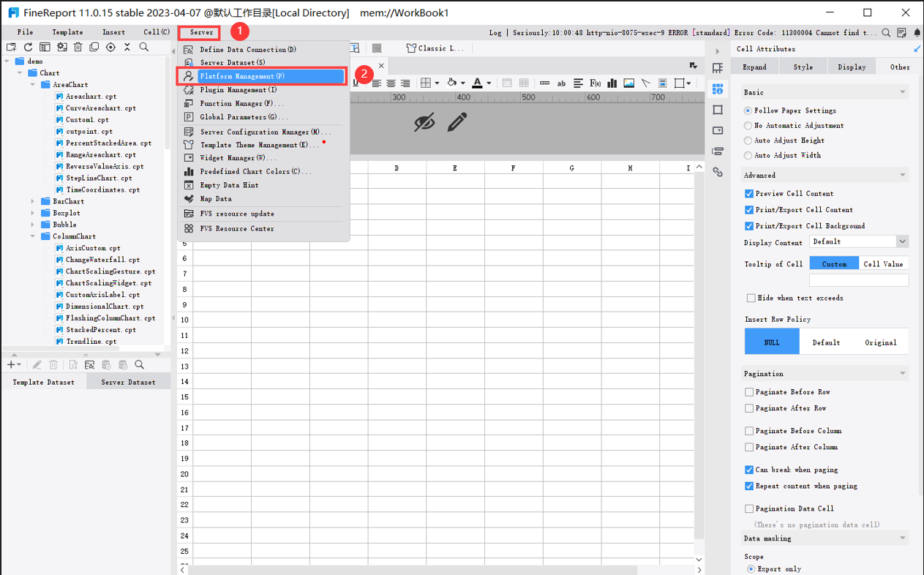Click the hyperlink icon in right sidebar
Image resolution: width=924 pixels, height=575 pixels.
point(718,171)
